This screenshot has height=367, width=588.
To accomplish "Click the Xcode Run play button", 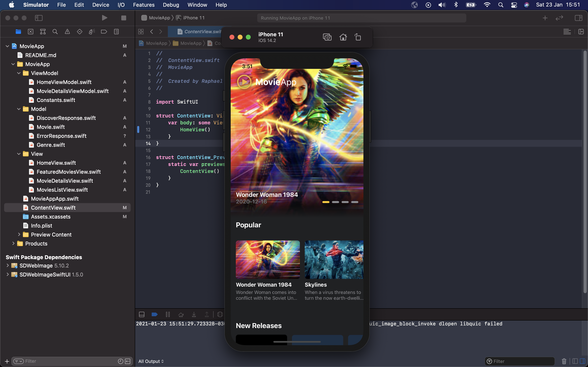I will (x=105, y=18).
